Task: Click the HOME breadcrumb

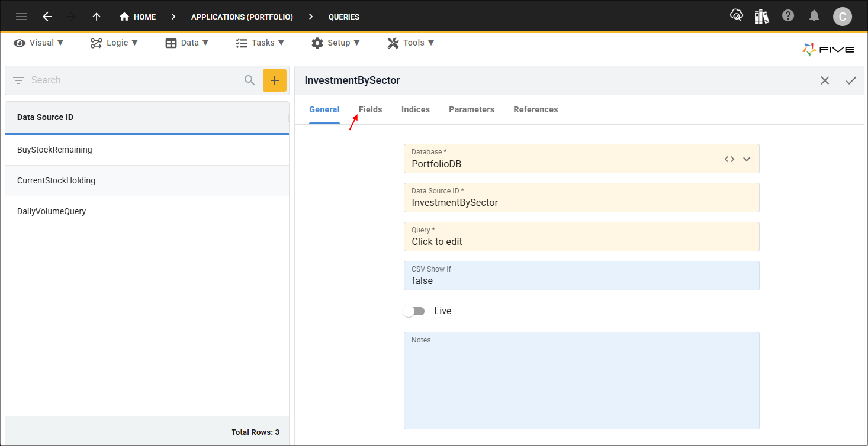Action: click(x=138, y=17)
